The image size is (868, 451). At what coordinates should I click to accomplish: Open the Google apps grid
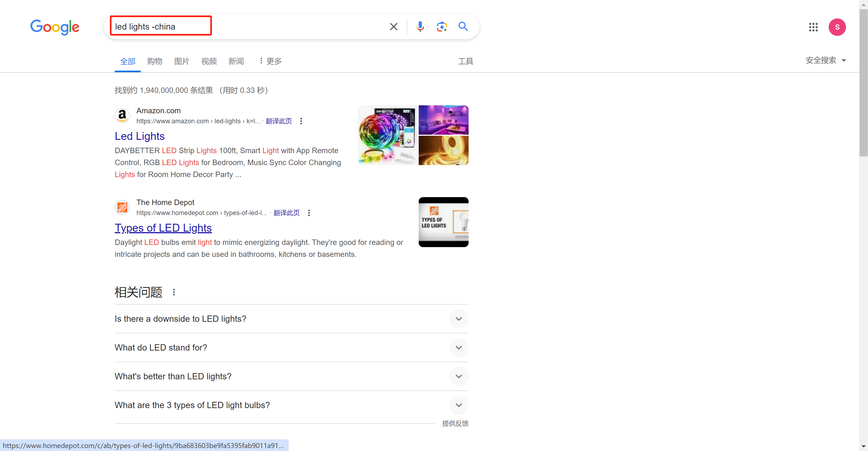813,27
